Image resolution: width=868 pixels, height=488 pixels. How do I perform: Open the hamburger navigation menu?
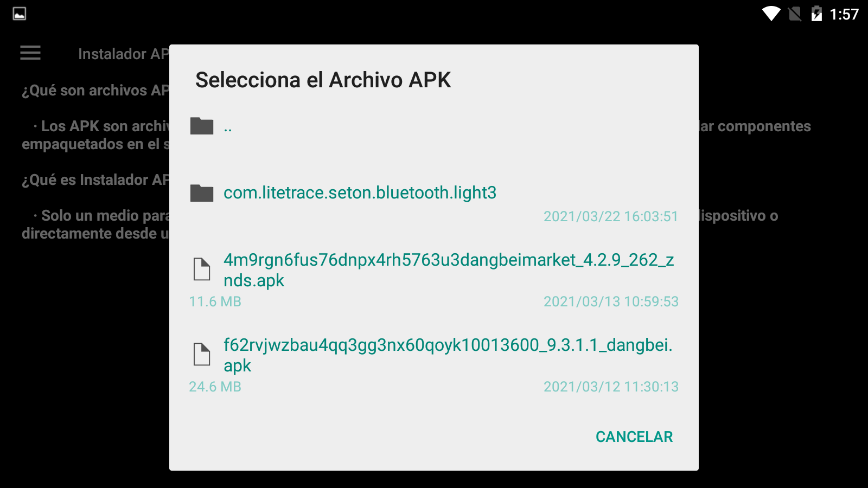tap(30, 53)
